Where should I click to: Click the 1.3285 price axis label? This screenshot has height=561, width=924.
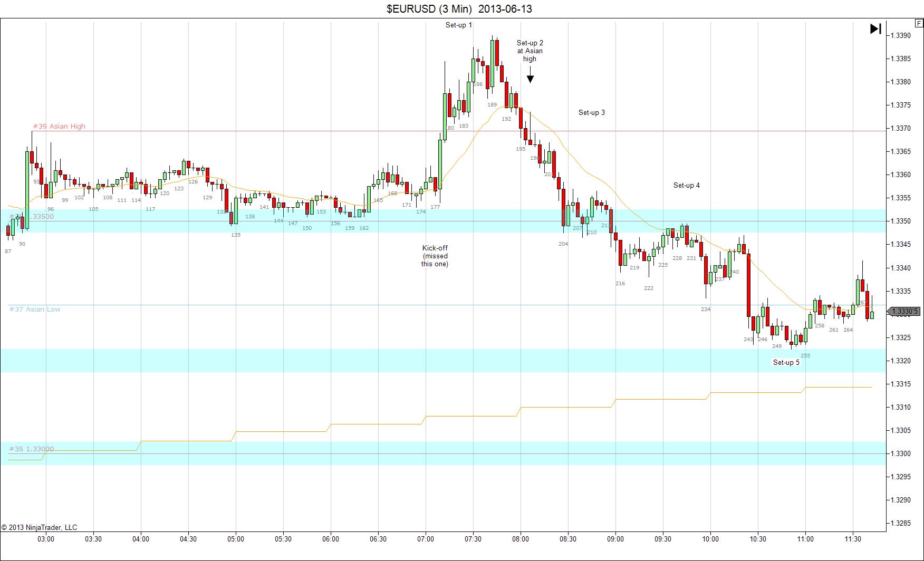click(x=900, y=523)
